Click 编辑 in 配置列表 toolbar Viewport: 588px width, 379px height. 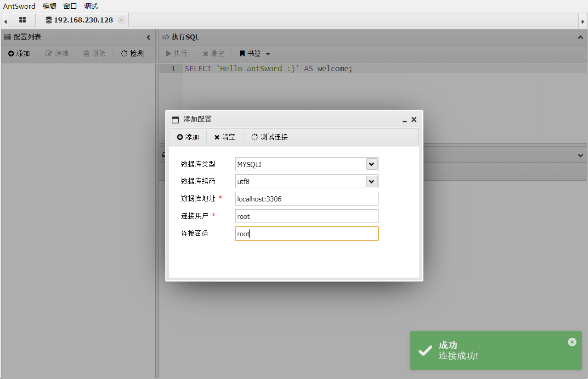pos(57,54)
